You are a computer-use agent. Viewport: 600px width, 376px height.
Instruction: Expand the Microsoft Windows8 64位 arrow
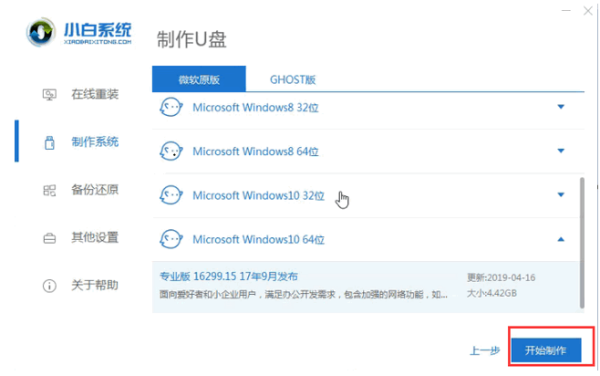click(561, 151)
